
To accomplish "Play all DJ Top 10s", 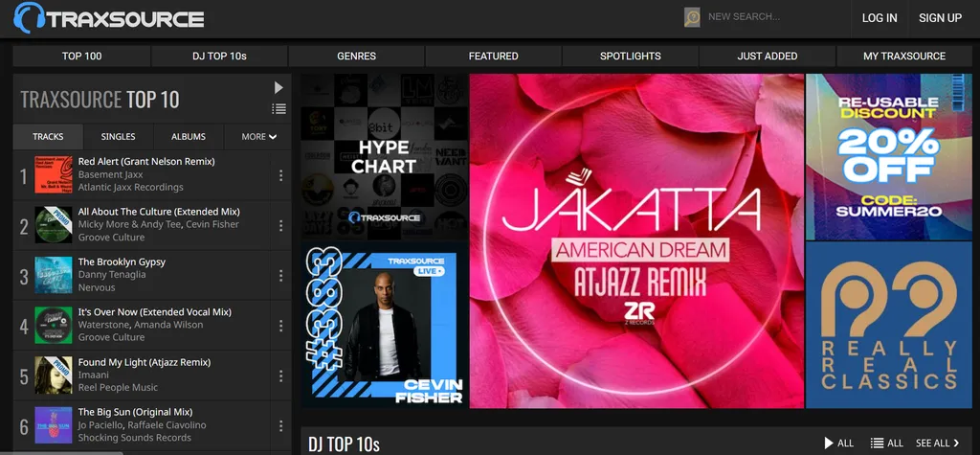I will click(x=838, y=444).
